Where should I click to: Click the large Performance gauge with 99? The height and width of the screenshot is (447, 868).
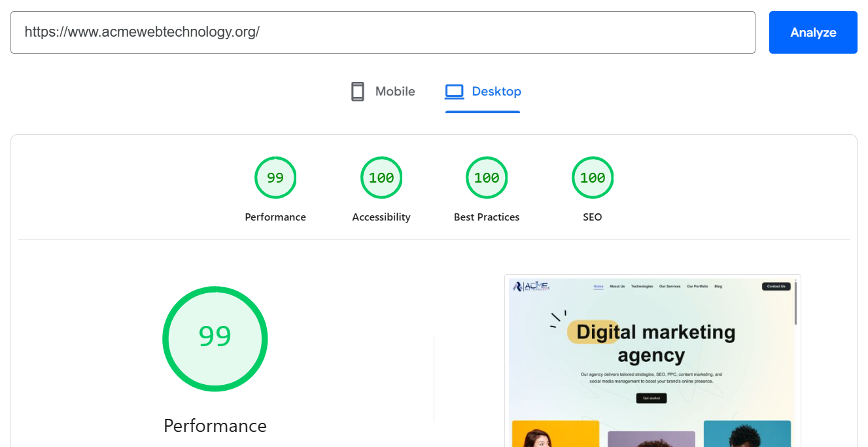click(215, 338)
